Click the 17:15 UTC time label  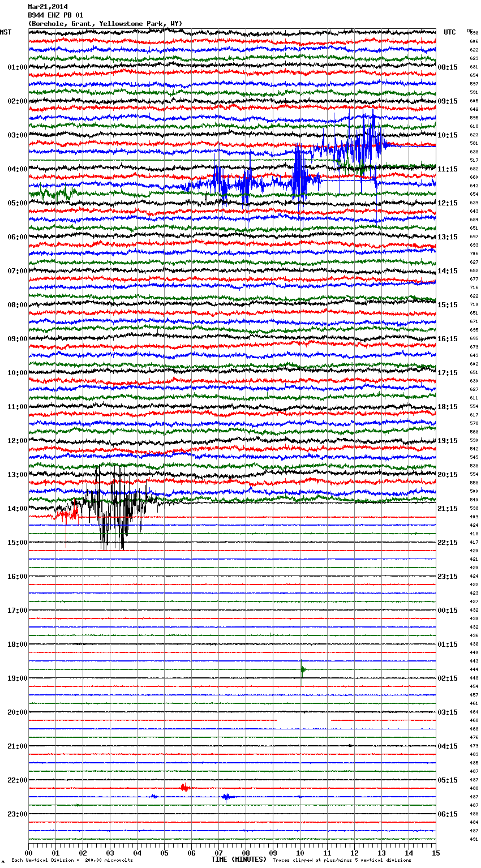tap(448, 373)
